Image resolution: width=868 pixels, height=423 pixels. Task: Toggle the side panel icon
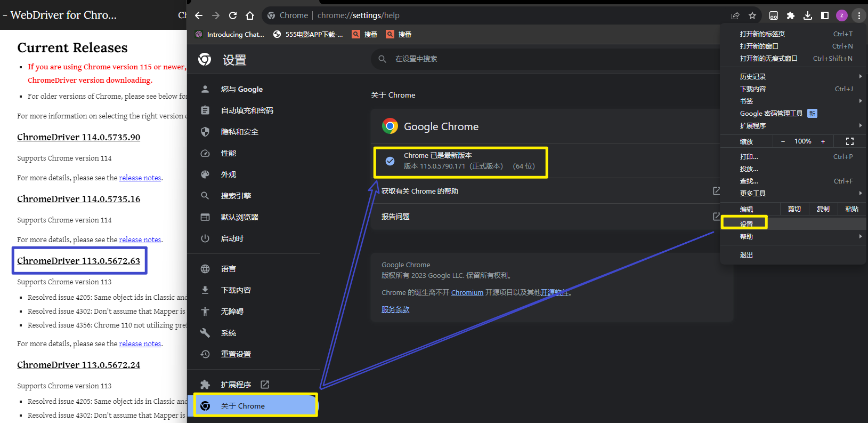[x=825, y=15]
